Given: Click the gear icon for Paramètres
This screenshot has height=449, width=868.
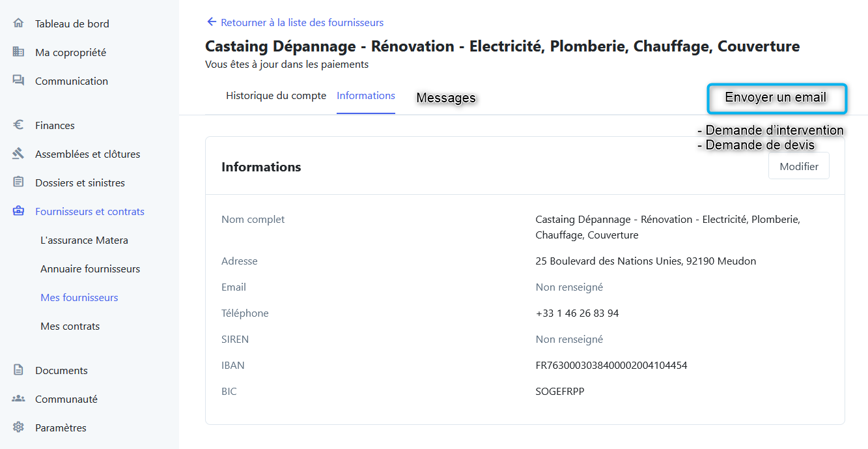Looking at the screenshot, I should [x=18, y=427].
